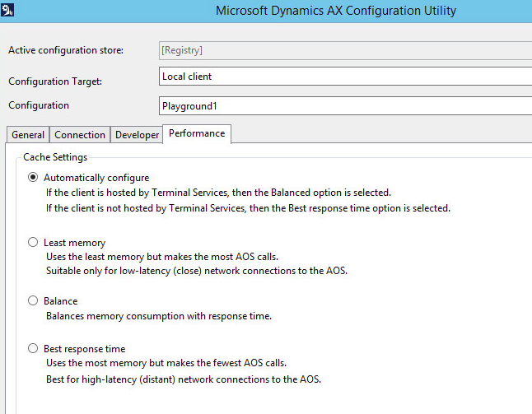The width and height of the screenshot is (532, 414).
Task: Click text about Balanced option being selected
Action: (x=218, y=193)
